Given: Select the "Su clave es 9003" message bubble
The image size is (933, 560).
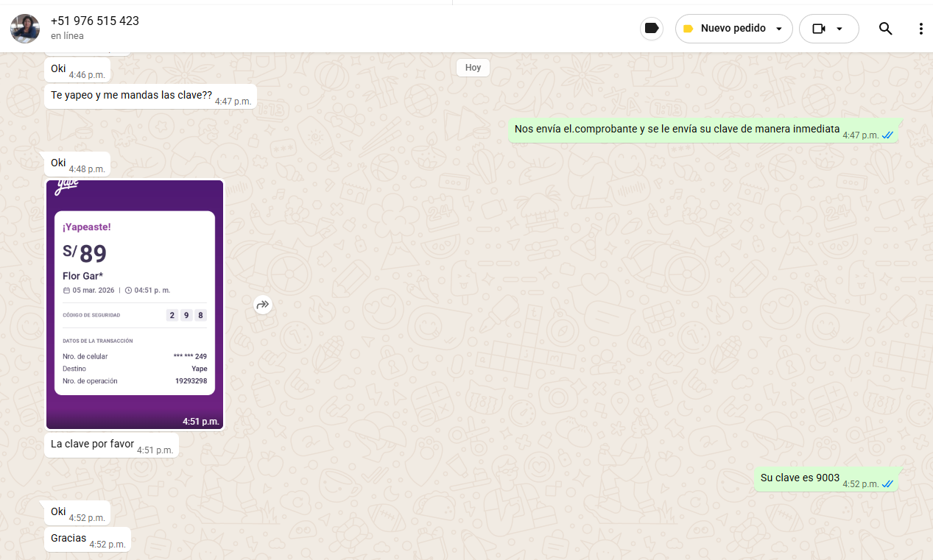Looking at the screenshot, I should (800, 478).
